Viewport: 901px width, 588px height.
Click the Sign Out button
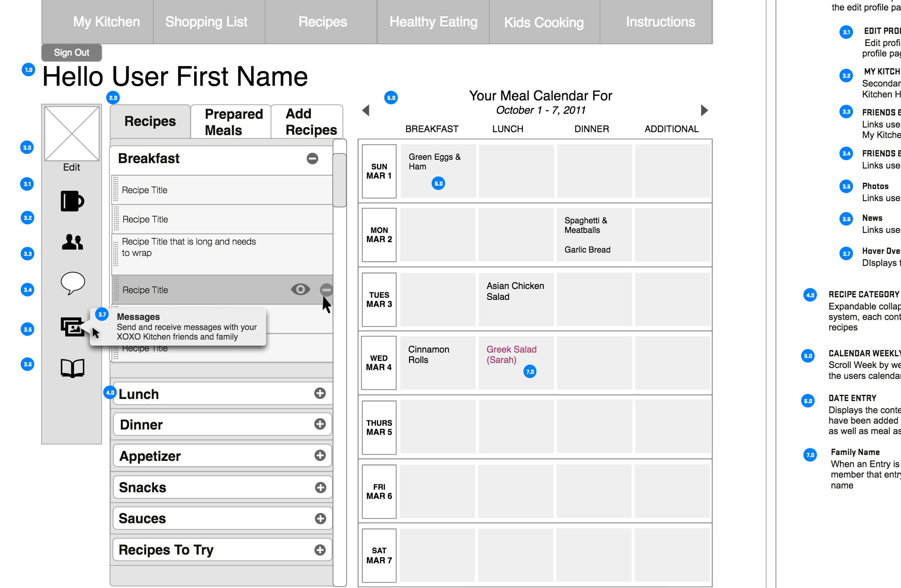click(72, 52)
